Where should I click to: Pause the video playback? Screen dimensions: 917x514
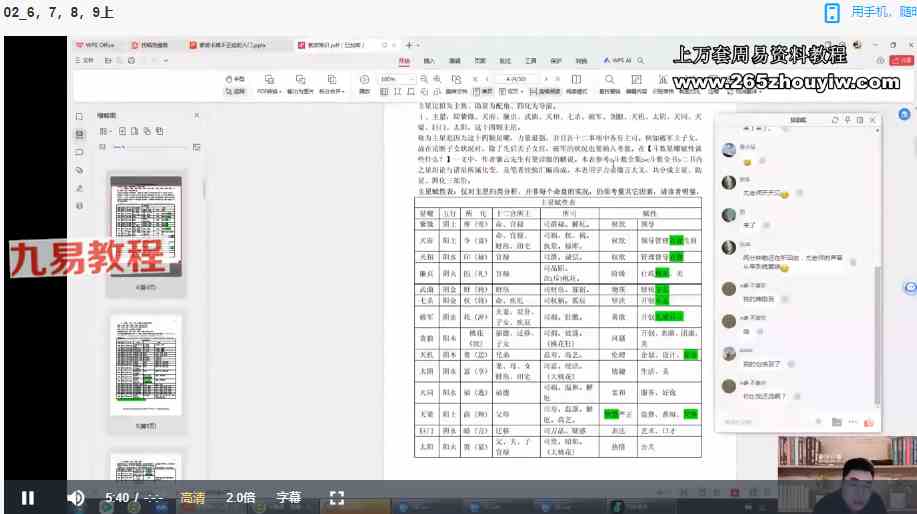(x=28, y=497)
